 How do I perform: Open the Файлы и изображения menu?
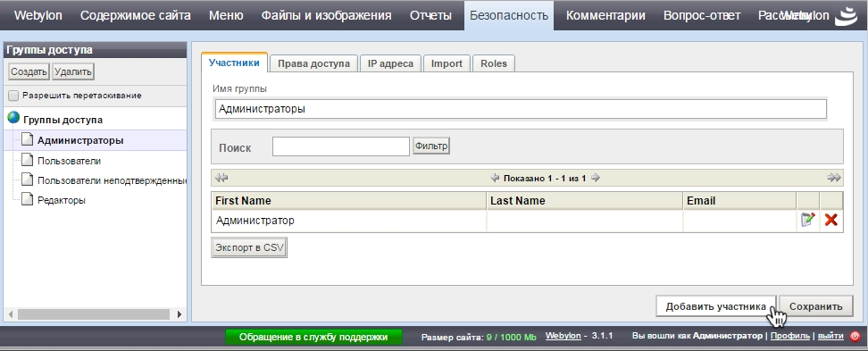click(x=326, y=15)
